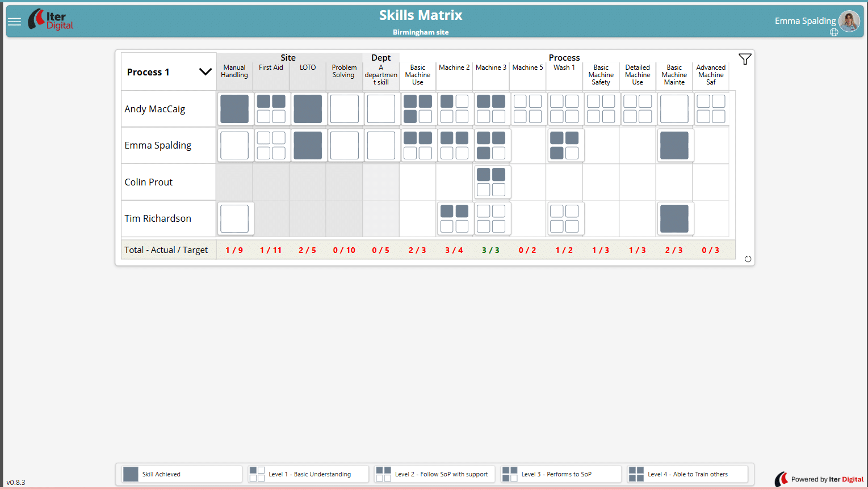Click Andy MacCaig's Machine 2 skill level icon
The width and height of the screenshot is (868, 490).
click(x=454, y=109)
